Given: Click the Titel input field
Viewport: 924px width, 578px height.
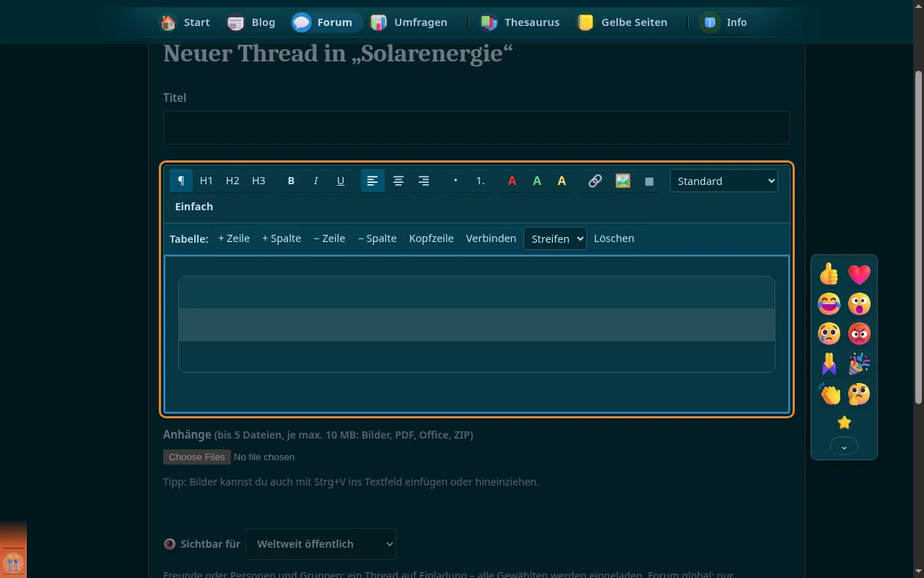Looking at the screenshot, I should pos(476,127).
